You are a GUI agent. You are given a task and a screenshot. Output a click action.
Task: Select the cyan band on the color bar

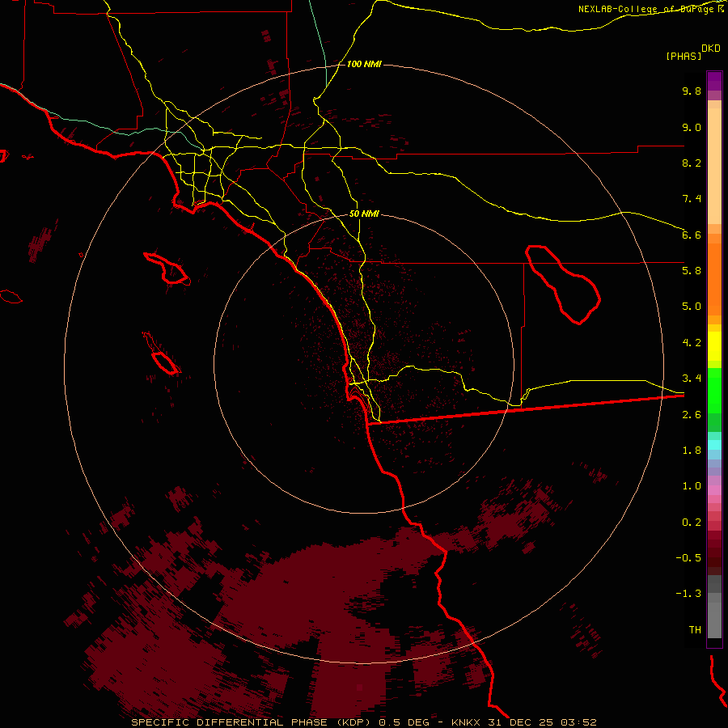click(x=714, y=445)
